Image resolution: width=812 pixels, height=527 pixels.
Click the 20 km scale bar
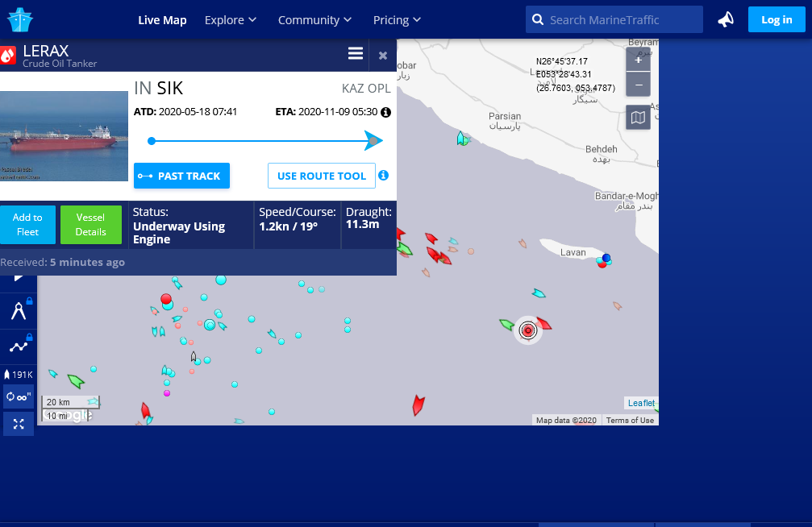click(70, 402)
